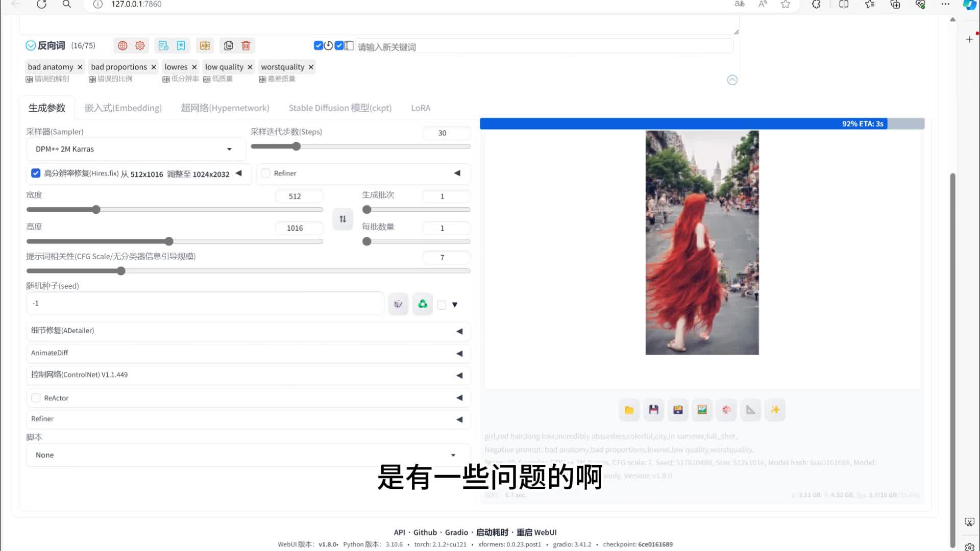
Task: Send image to img2img with picture icon
Action: click(x=702, y=410)
